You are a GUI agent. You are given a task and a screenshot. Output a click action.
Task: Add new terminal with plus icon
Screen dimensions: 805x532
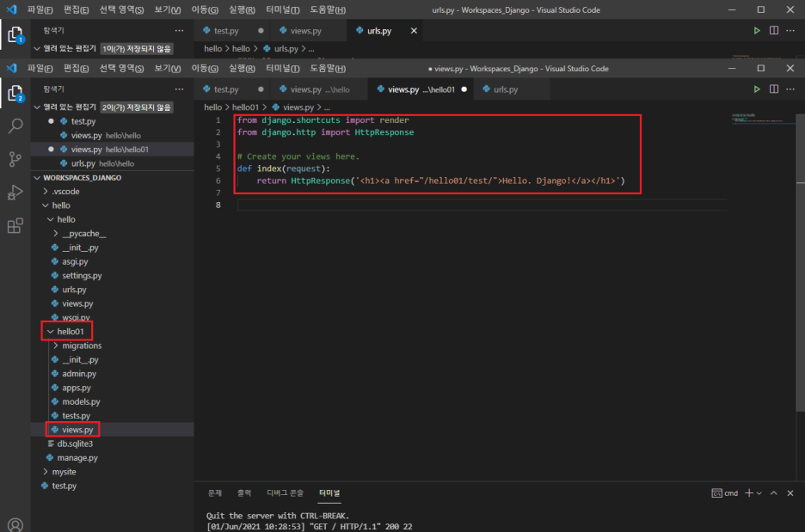click(749, 493)
